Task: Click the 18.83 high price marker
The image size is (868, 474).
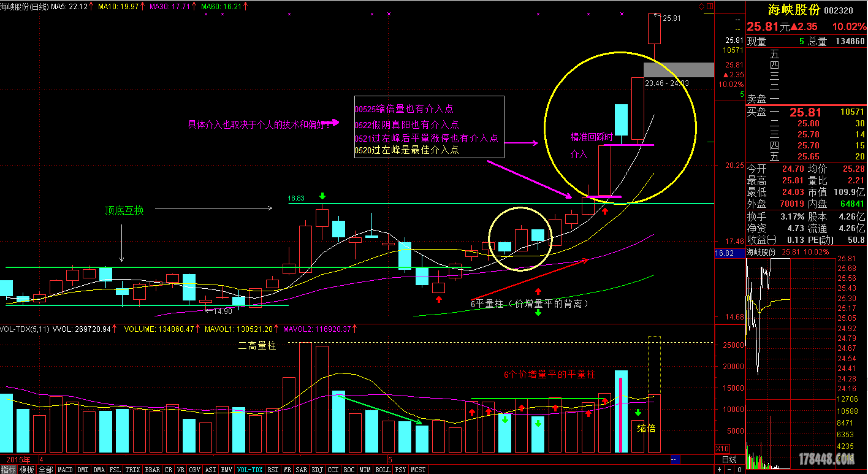Action: point(297,198)
